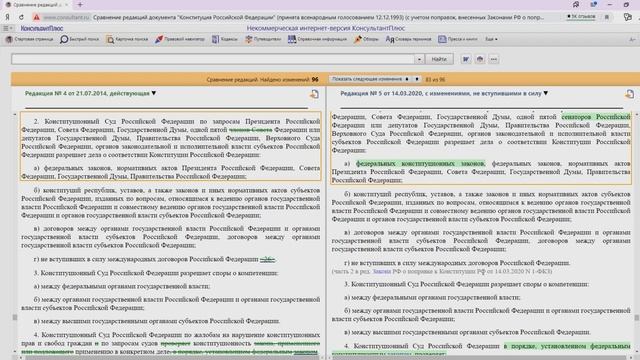Select highlighted федеральных конституционных законов
The image size is (640, 360).
tap(420, 164)
